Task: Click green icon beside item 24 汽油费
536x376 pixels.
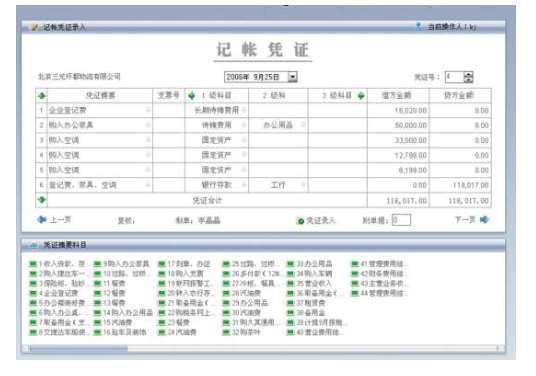Action: click(x=162, y=332)
